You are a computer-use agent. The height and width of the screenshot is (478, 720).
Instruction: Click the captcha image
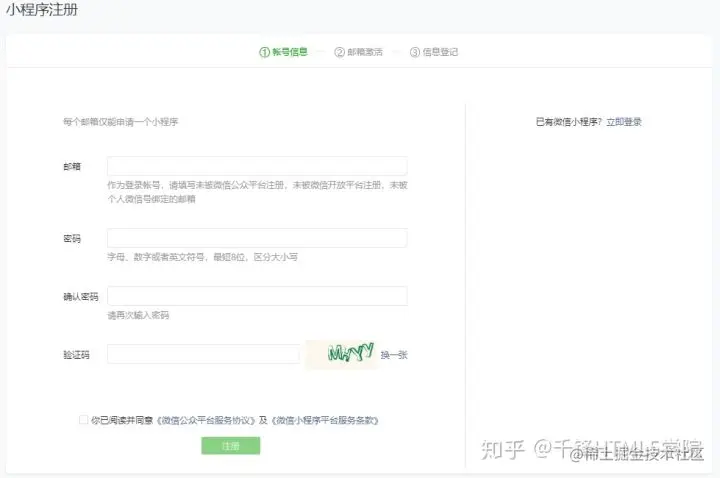pos(342,354)
